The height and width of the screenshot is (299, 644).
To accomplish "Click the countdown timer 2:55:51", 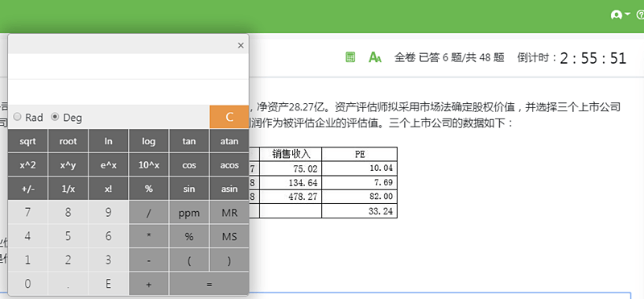I will tap(593, 58).
